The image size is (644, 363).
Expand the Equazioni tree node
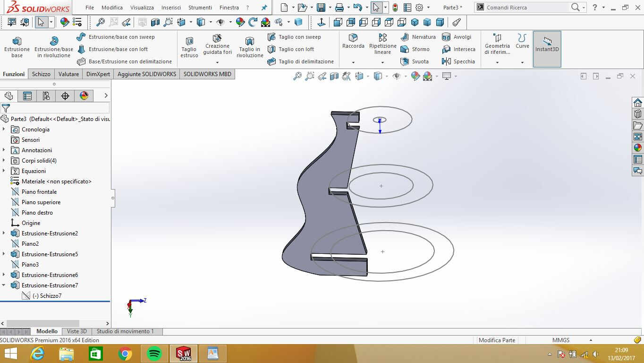tap(4, 171)
